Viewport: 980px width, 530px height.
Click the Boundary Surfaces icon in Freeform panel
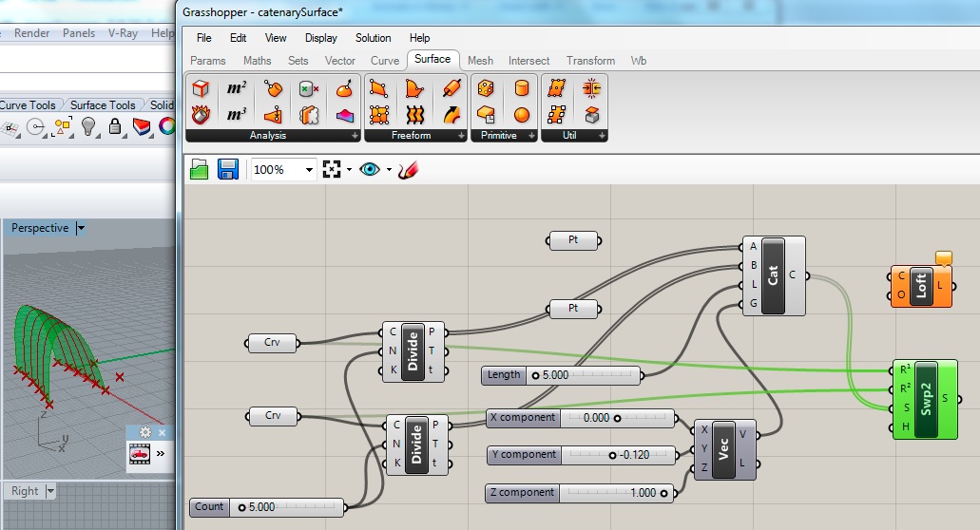coord(415,88)
